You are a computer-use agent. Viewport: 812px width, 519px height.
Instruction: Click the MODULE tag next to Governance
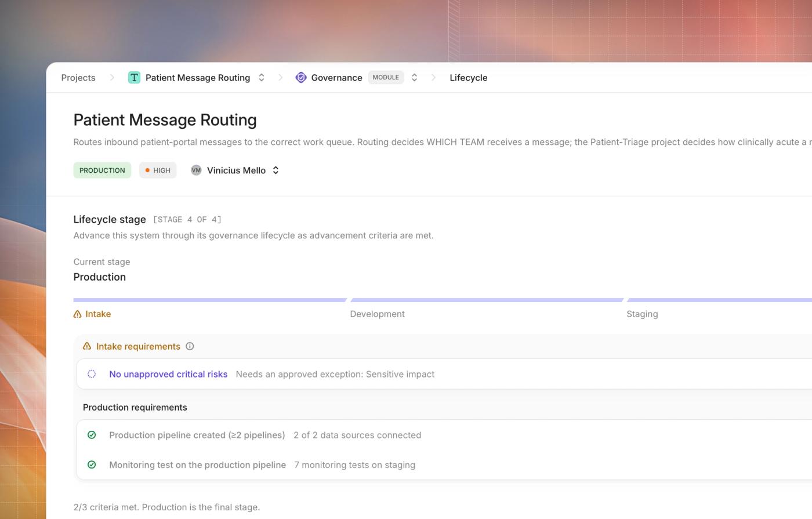pyautogui.click(x=386, y=78)
